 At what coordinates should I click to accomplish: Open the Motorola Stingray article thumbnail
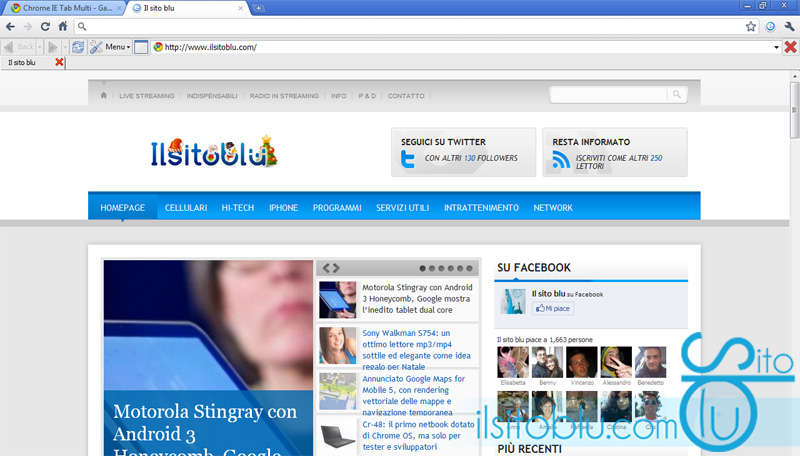click(x=337, y=299)
